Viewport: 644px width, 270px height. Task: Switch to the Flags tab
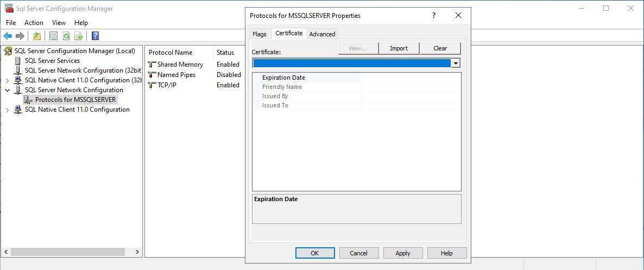click(260, 34)
